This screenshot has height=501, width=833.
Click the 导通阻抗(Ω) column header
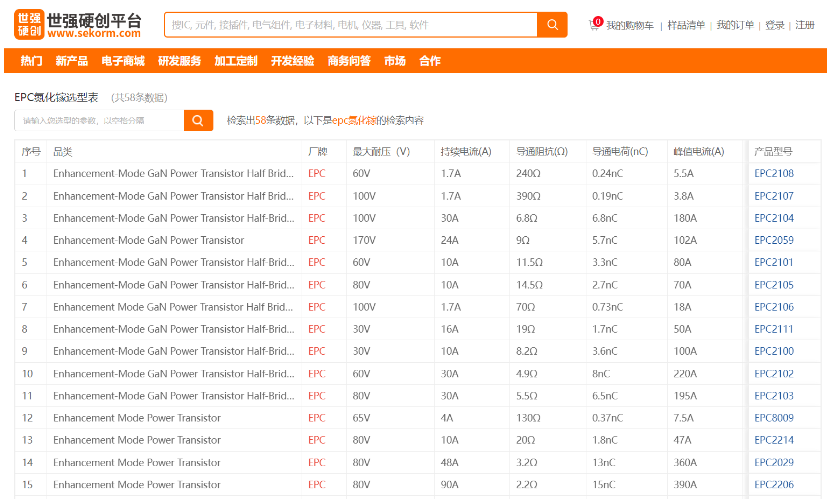coord(542,152)
